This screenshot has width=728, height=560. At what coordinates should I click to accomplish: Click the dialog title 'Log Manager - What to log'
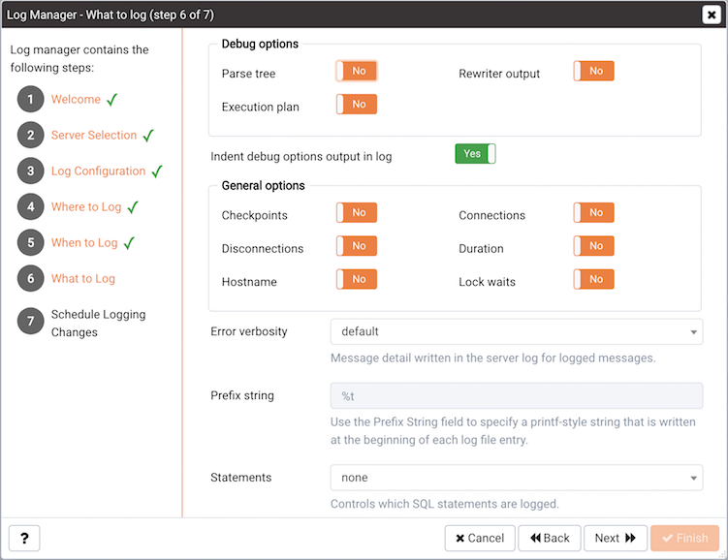[111, 15]
